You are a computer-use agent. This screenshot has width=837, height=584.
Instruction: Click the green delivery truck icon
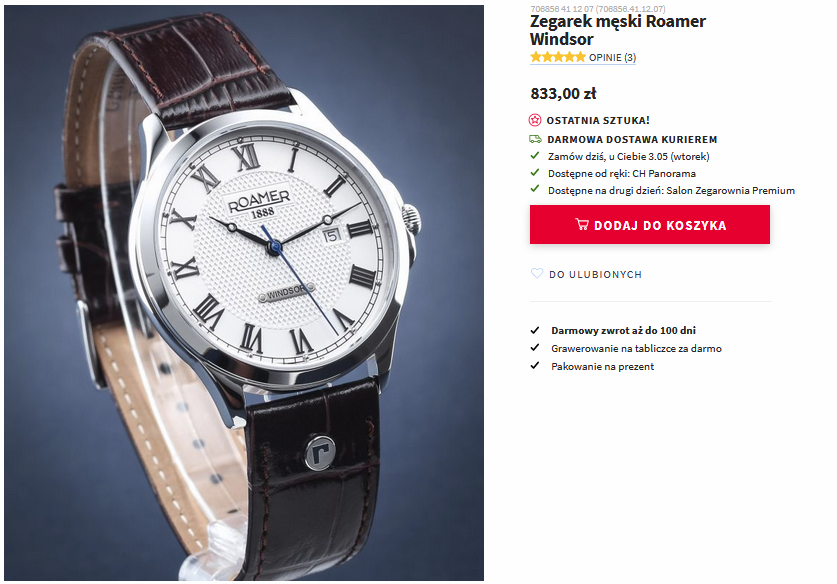click(535, 139)
